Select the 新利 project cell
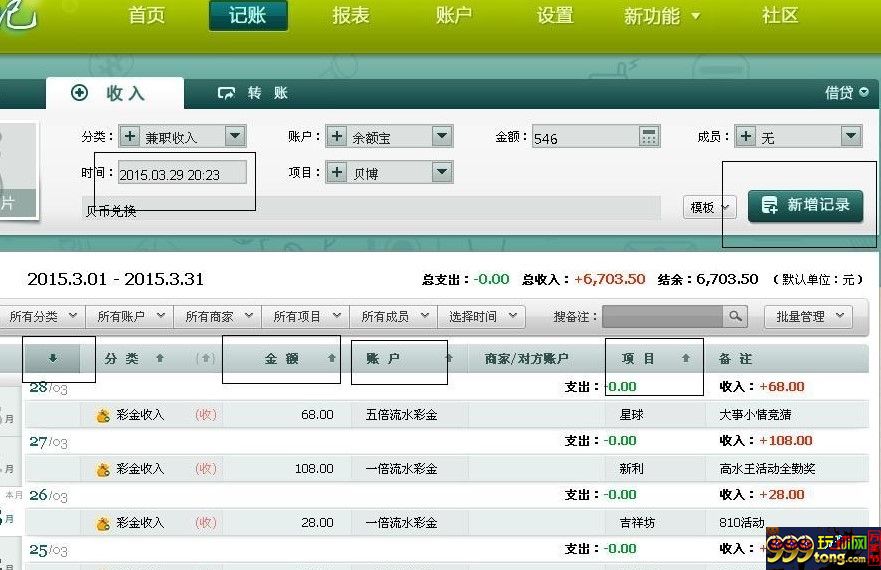 coord(632,469)
